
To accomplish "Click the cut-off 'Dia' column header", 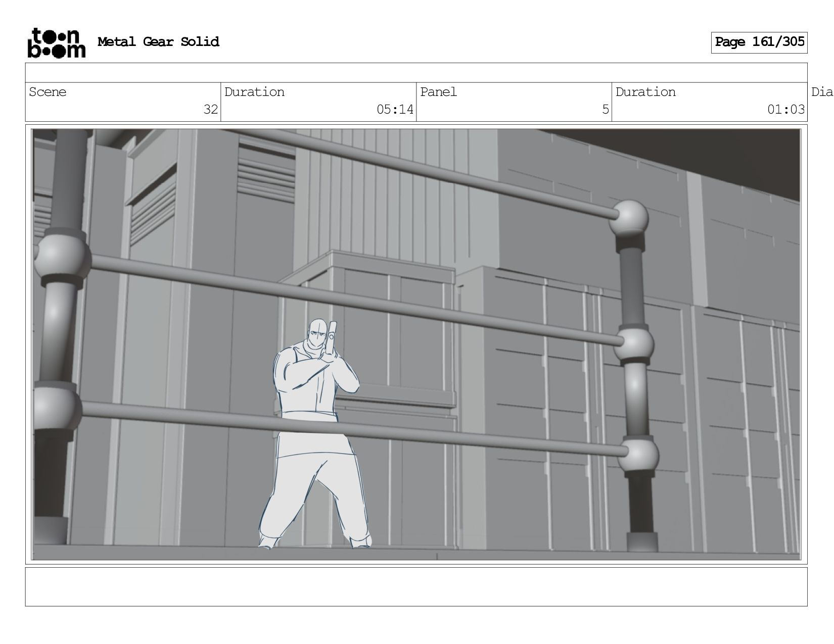I will tap(822, 92).
